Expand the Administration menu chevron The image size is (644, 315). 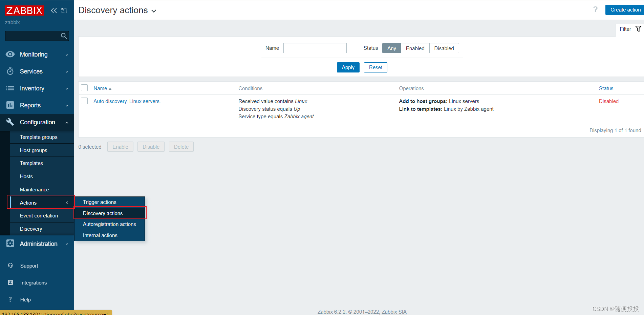[x=67, y=244]
